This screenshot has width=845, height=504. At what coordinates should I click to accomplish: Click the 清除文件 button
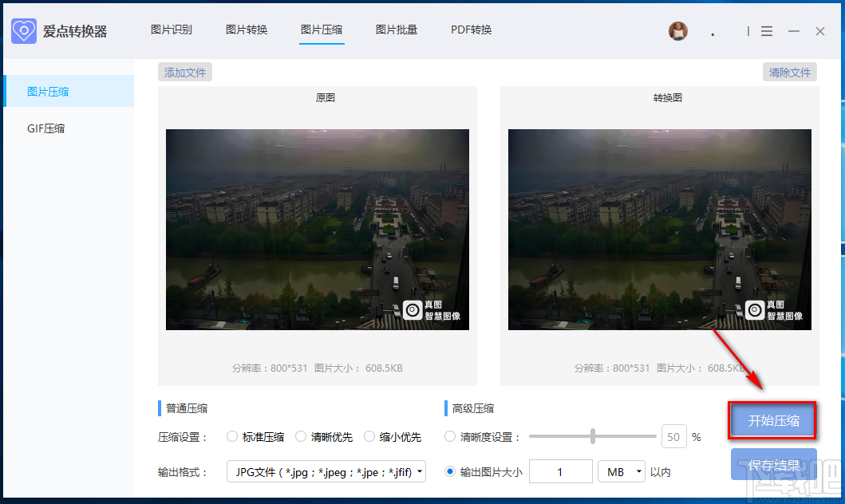point(790,72)
